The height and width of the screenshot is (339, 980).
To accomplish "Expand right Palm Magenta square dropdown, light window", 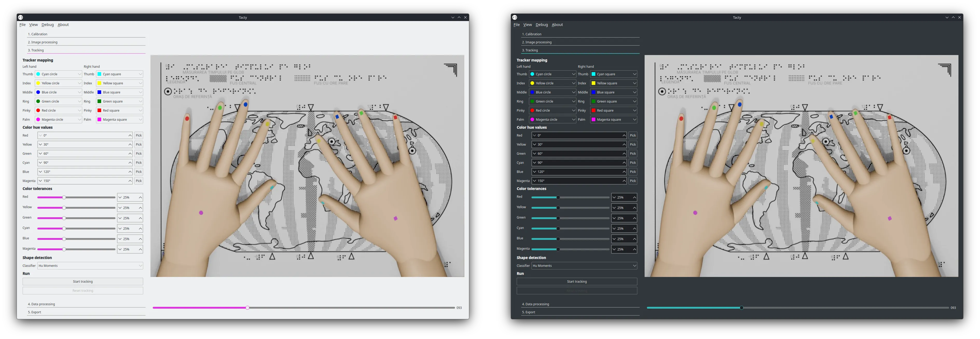I will (x=120, y=120).
